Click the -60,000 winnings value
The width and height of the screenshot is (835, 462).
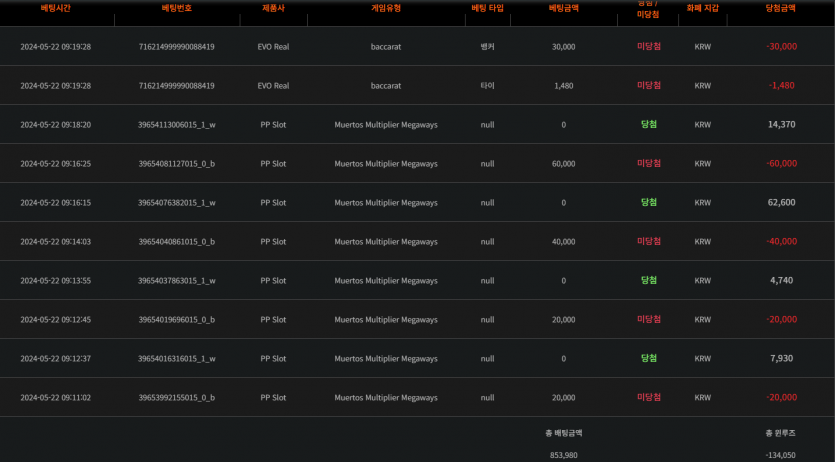781,163
